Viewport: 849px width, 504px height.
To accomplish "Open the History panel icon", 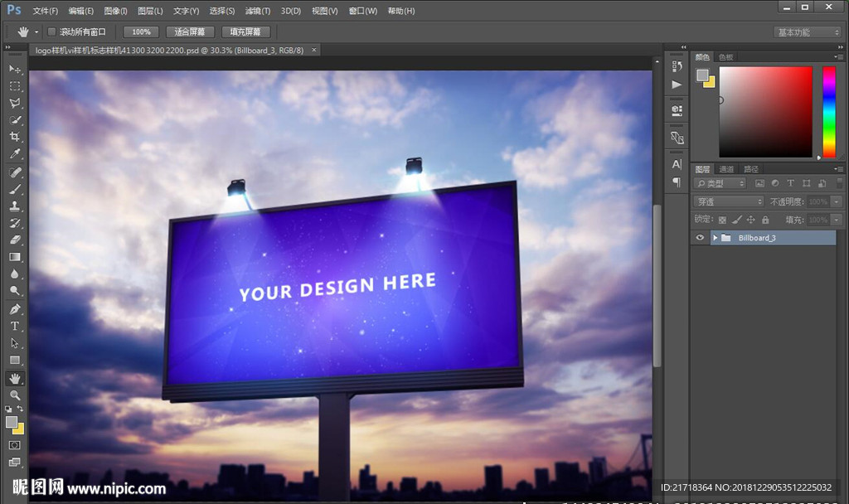I will [x=677, y=66].
